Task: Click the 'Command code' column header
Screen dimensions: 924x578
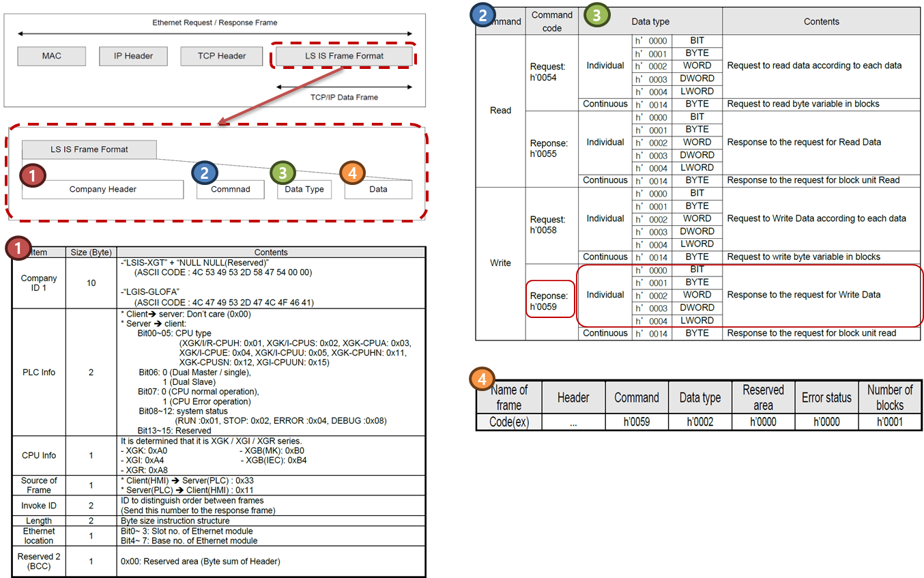Action: click(552, 21)
